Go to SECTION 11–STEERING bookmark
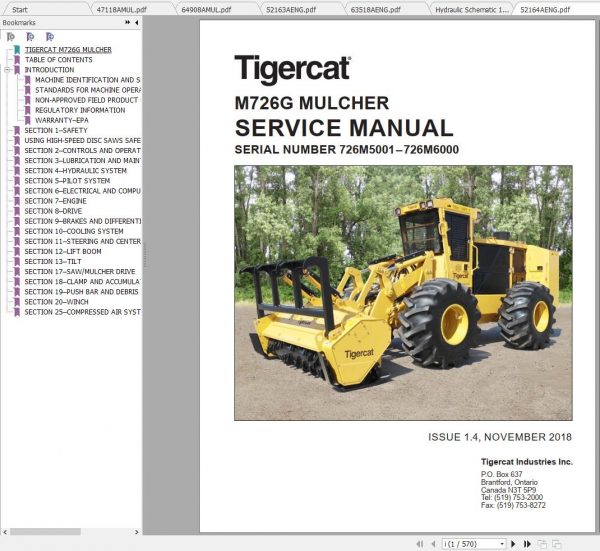600x551 pixels. (x=83, y=241)
